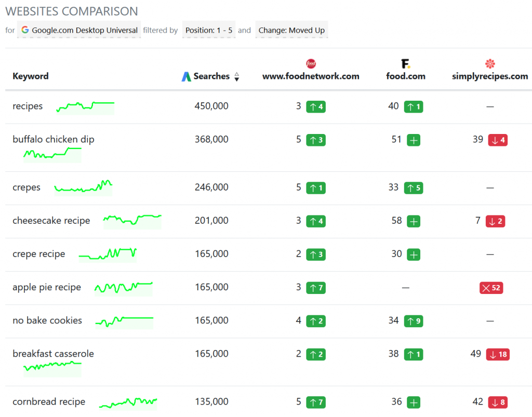Select the keyword 'cheesecake recipe'
532x417 pixels.
click(x=51, y=221)
